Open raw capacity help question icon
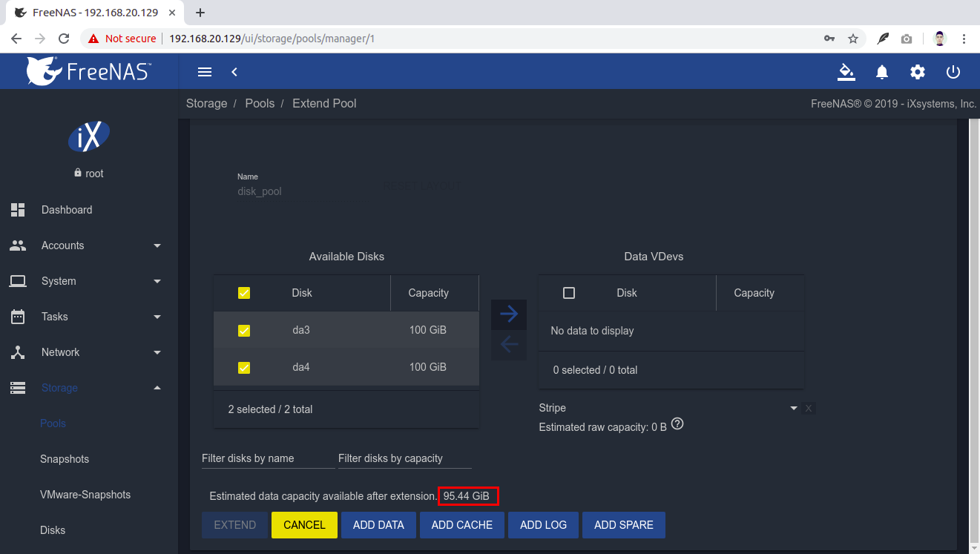The width and height of the screenshot is (980, 554). pyautogui.click(x=677, y=425)
